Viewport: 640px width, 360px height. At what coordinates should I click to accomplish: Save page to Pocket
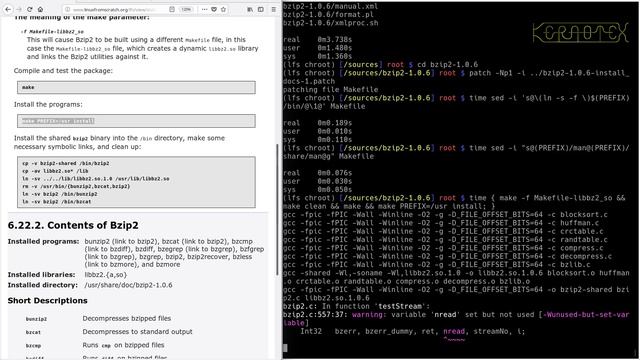click(213, 9)
